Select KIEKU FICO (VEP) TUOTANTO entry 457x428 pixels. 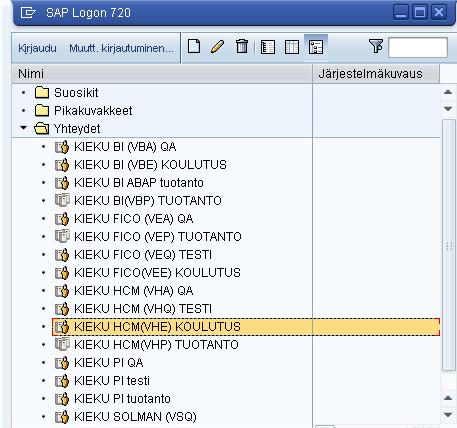[x=158, y=237]
